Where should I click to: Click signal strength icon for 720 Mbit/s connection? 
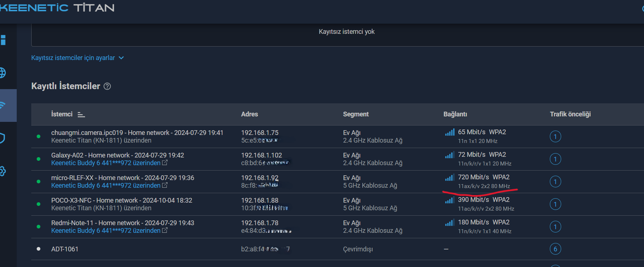450,178
